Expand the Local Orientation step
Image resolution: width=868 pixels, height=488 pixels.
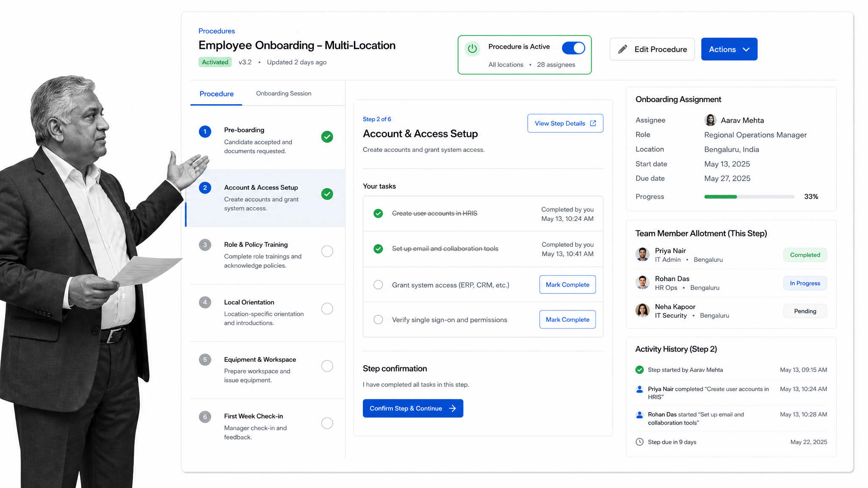(267, 313)
